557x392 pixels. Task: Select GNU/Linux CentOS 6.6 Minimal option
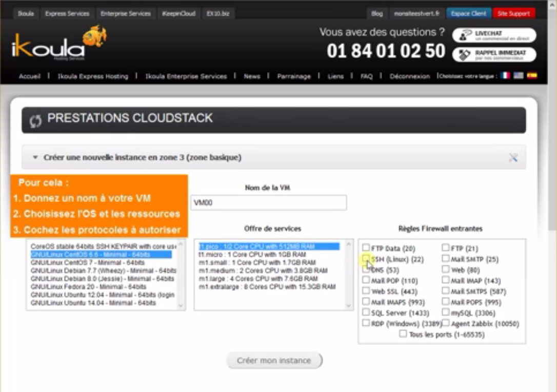(x=101, y=254)
